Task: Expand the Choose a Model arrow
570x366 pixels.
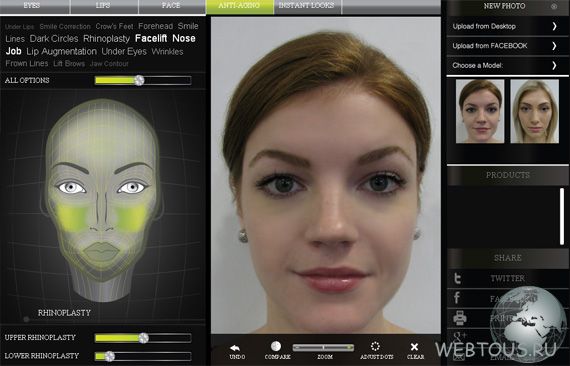Action: tap(554, 65)
